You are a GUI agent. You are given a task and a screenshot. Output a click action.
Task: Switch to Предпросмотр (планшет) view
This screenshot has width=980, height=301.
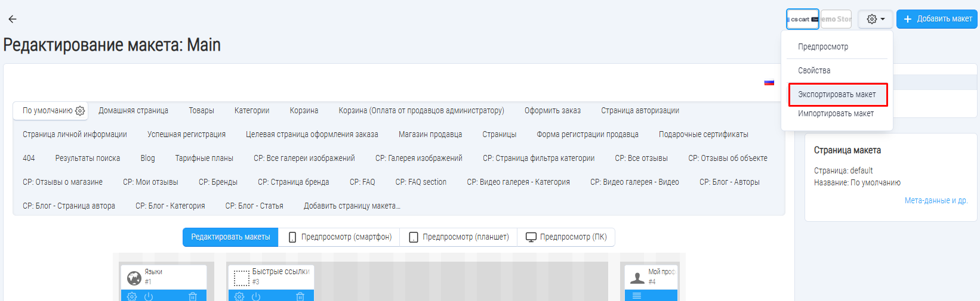(x=458, y=237)
